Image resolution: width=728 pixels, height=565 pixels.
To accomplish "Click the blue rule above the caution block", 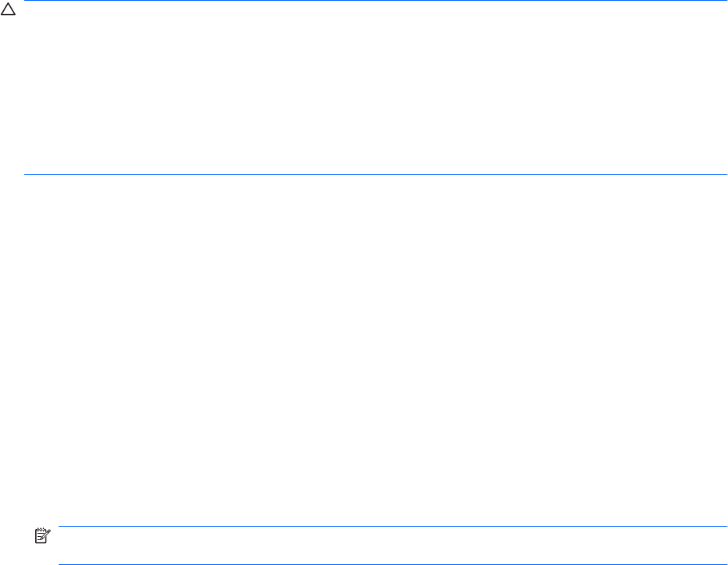I will click(375, 2).
